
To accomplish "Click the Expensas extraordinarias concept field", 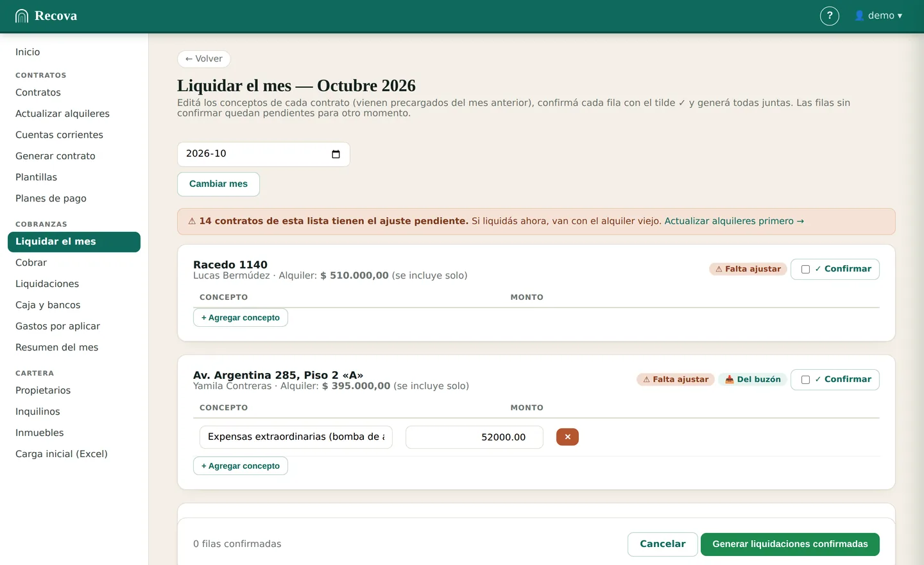I will point(296,437).
